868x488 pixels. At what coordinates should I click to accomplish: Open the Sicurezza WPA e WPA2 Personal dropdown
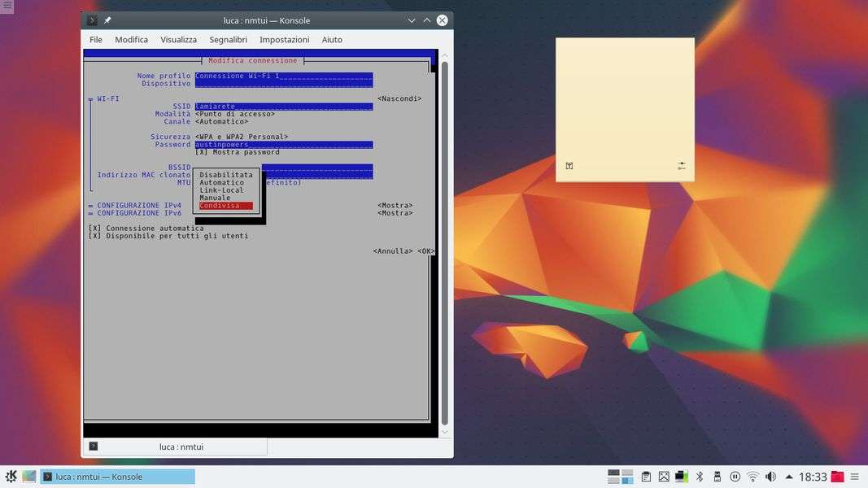(x=242, y=137)
